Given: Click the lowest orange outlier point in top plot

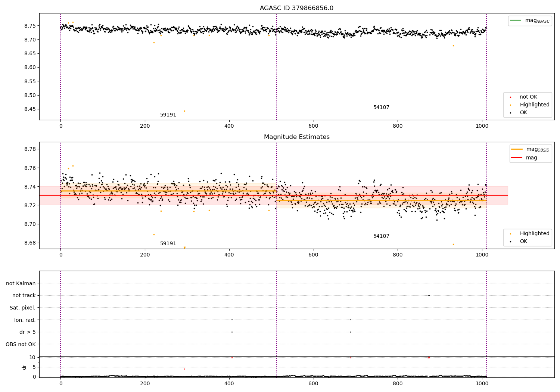Looking at the screenshot, I should pos(184,111).
